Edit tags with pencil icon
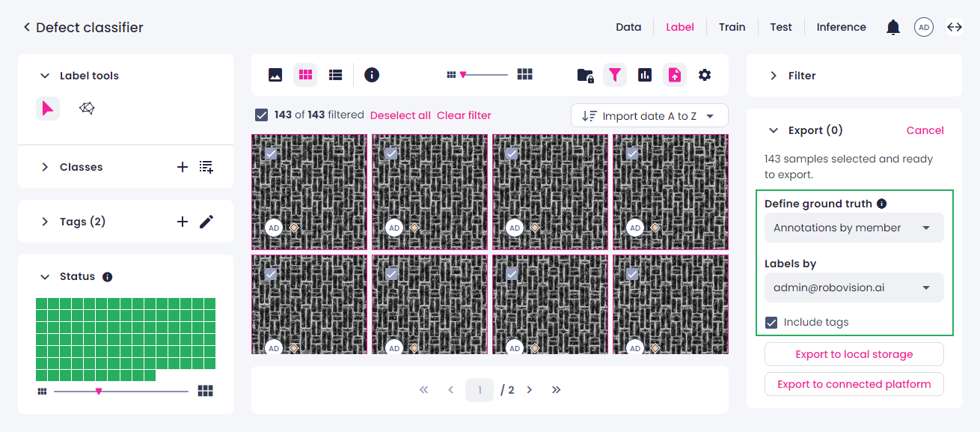 coord(206,222)
